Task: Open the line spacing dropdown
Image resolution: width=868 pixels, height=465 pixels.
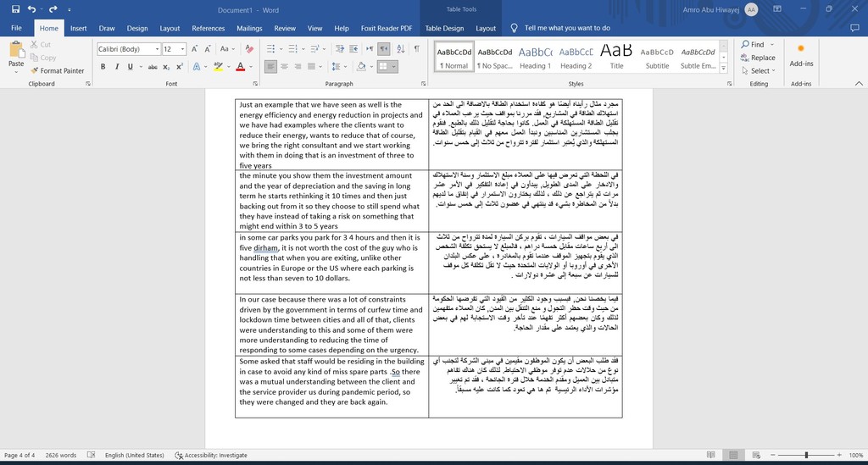Action: pyautogui.click(x=338, y=67)
